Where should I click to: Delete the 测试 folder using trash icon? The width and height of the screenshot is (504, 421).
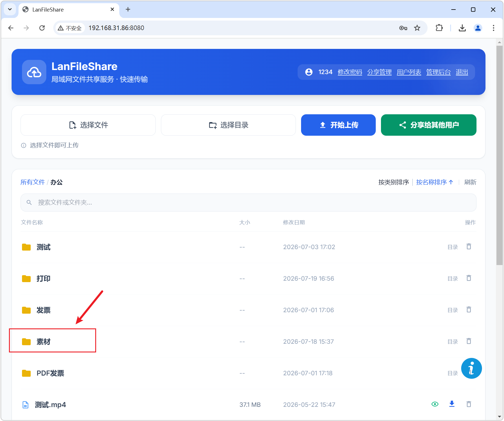pos(469,247)
